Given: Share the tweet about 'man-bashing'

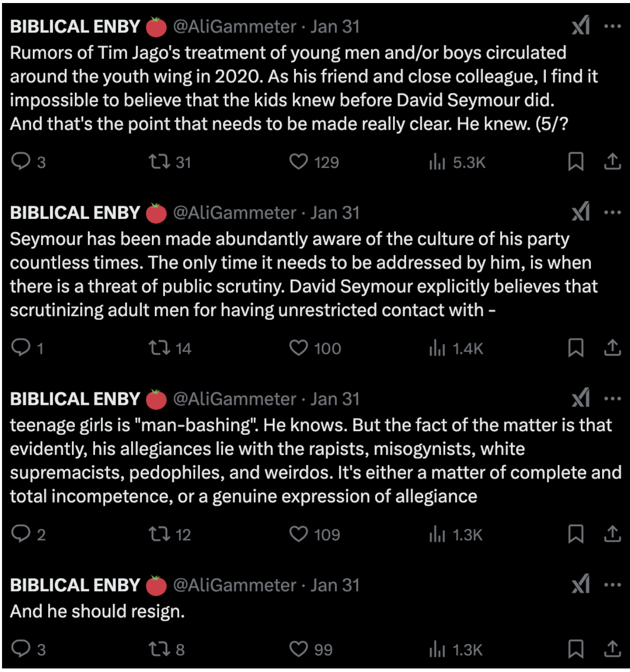Looking at the screenshot, I should [x=613, y=533].
